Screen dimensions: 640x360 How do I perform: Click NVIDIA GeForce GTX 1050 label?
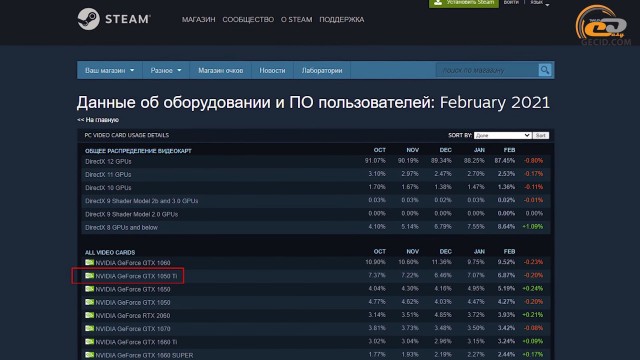coord(133,302)
